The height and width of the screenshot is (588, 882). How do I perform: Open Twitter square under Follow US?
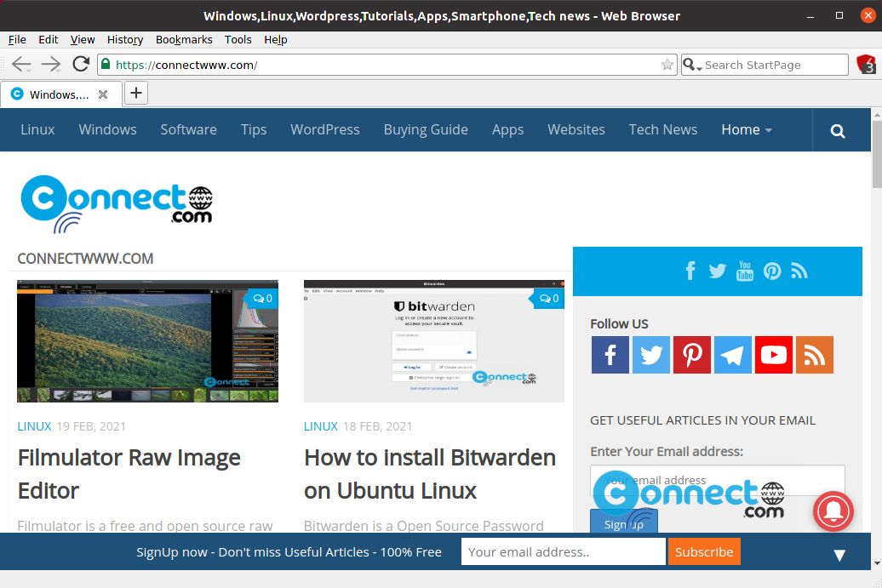tap(651, 355)
